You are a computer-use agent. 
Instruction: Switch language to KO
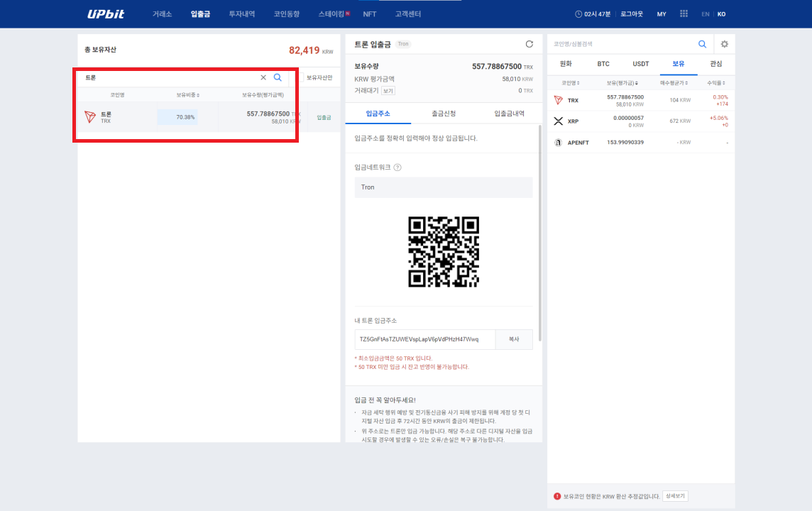[x=721, y=14]
